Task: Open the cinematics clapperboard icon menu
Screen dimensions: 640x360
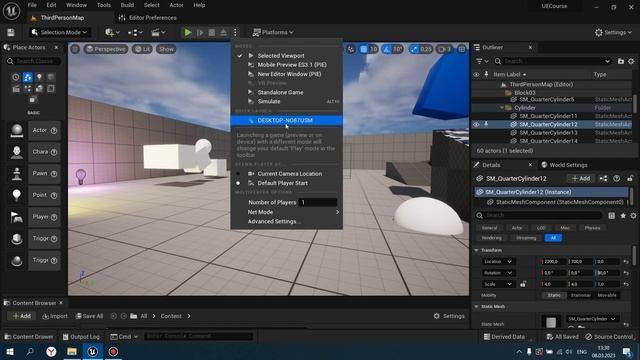Action: tap(158, 32)
